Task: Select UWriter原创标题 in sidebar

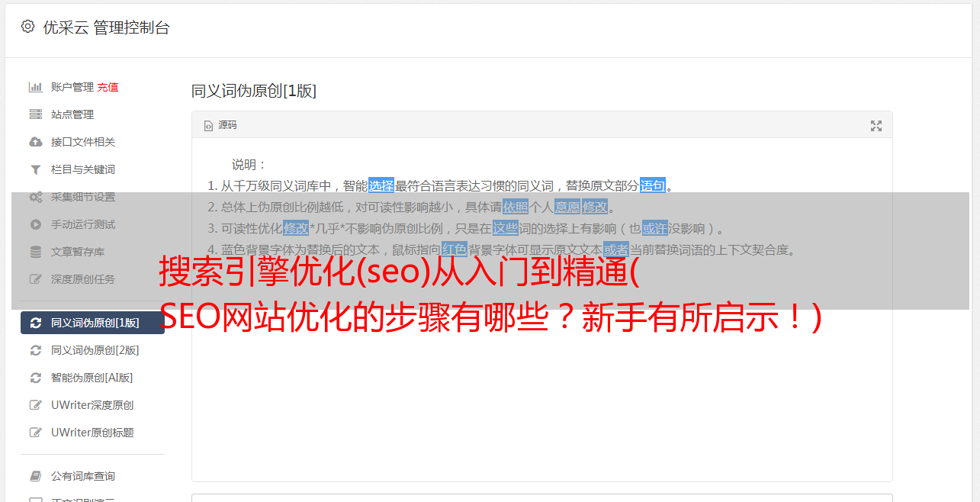Action: click(x=92, y=433)
